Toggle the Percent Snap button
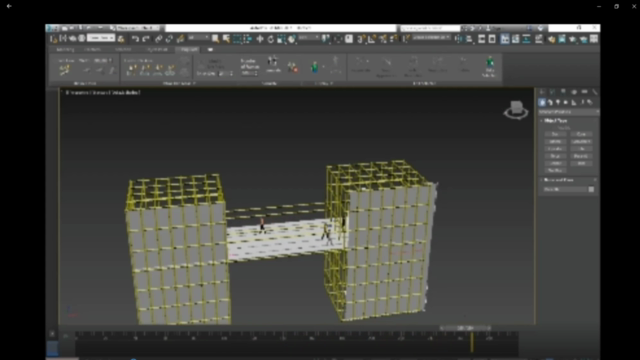This screenshot has width=640, height=360. (383, 39)
